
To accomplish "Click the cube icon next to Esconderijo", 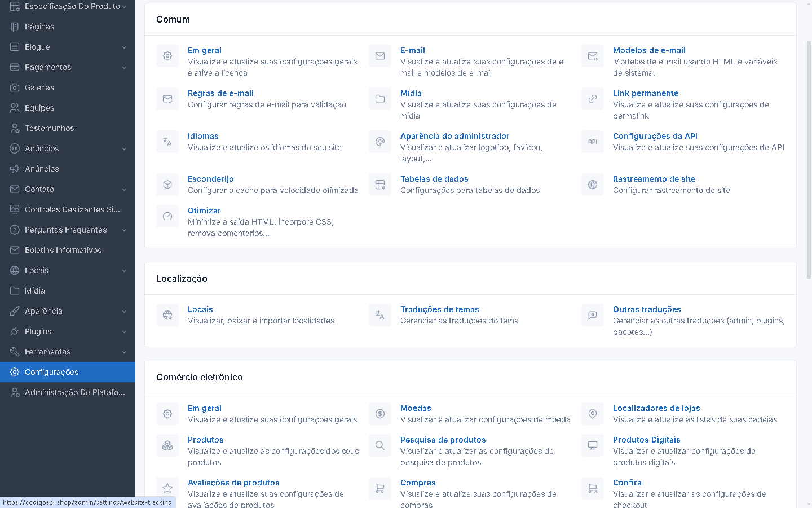I will point(167,185).
